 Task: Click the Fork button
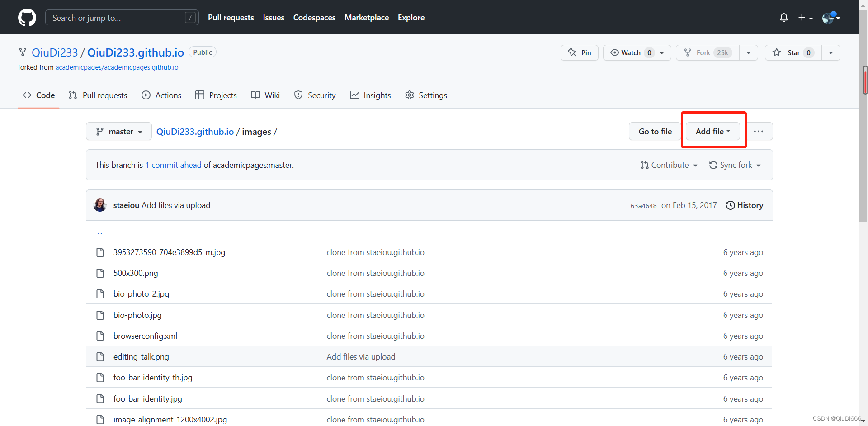pos(708,52)
